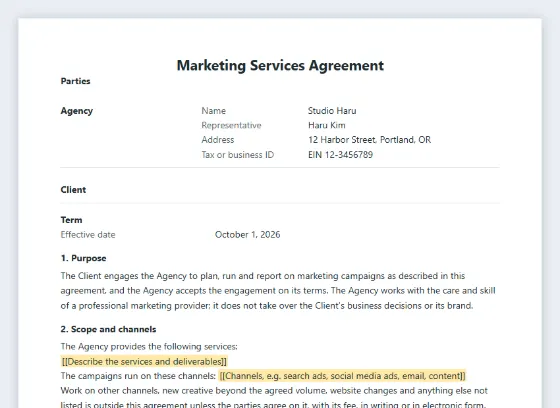Image resolution: width=560 pixels, height=408 pixels.
Task: Click the text The campaigns run on these channels
Action: [138, 376]
